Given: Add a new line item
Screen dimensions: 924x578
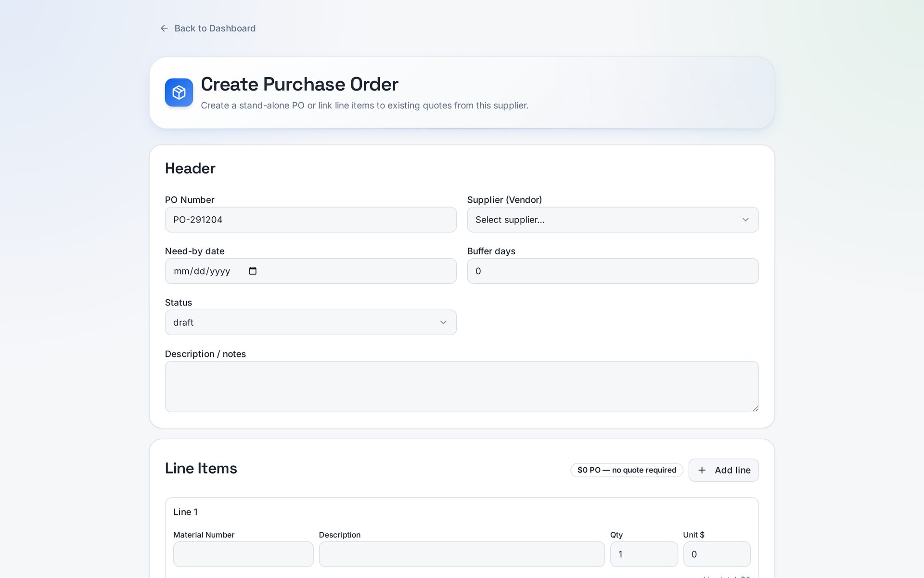Looking at the screenshot, I should [723, 470].
